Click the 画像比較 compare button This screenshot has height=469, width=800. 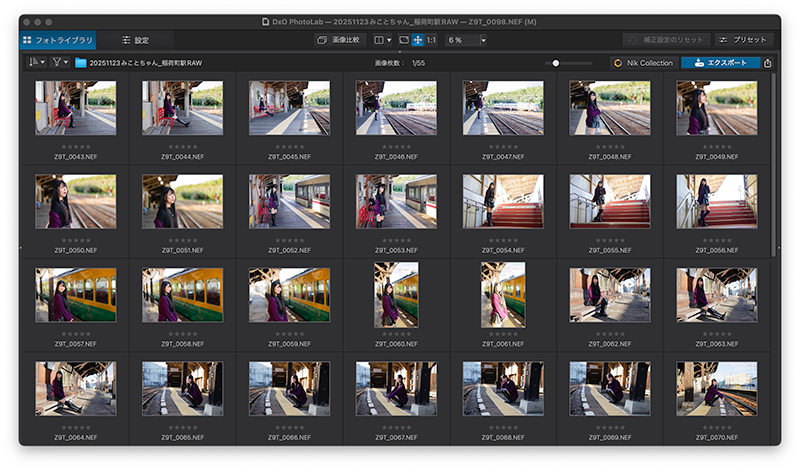click(x=340, y=40)
